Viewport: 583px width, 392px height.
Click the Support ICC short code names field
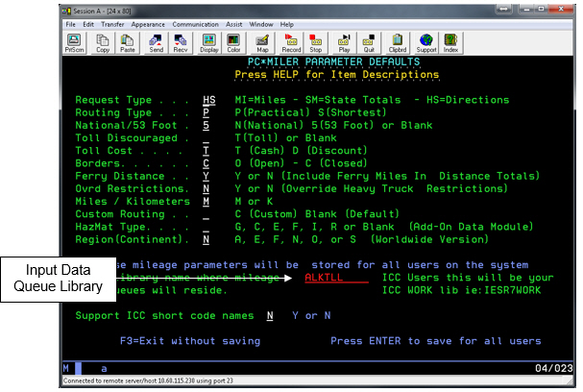click(270, 316)
